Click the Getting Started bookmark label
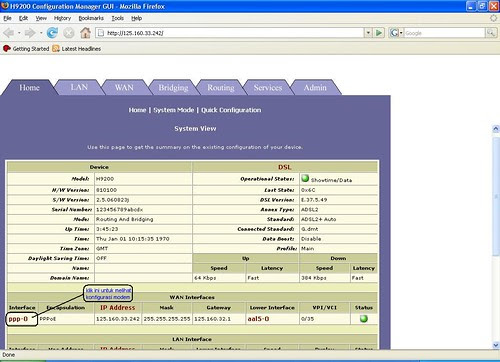The image size is (500, 362). tap(31, 49)
